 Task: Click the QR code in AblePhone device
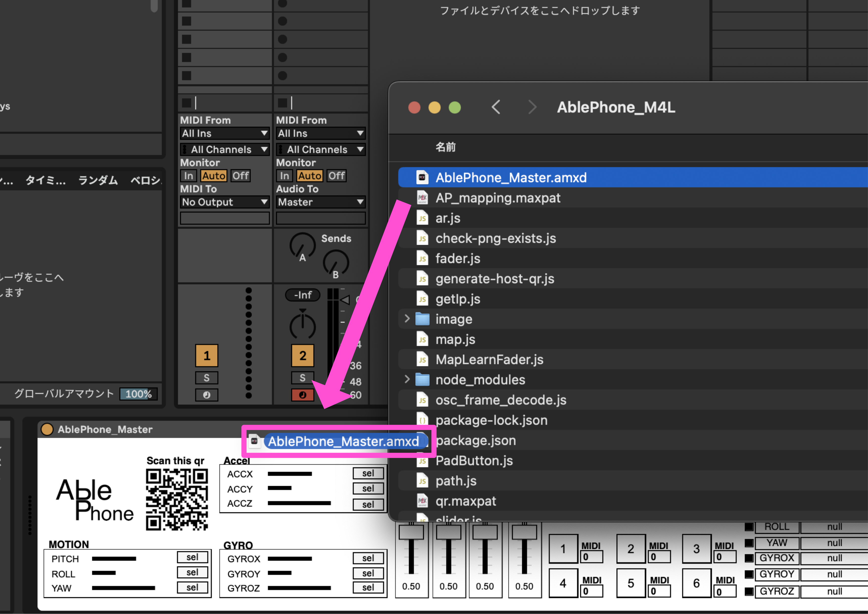177,499
